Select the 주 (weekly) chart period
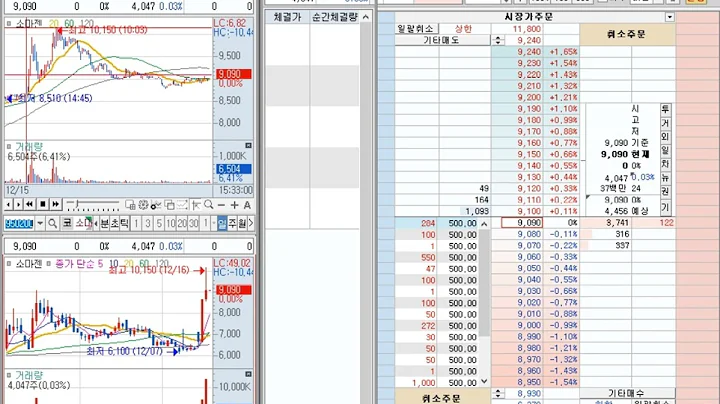The image size is (720, 404). point(232,224)
